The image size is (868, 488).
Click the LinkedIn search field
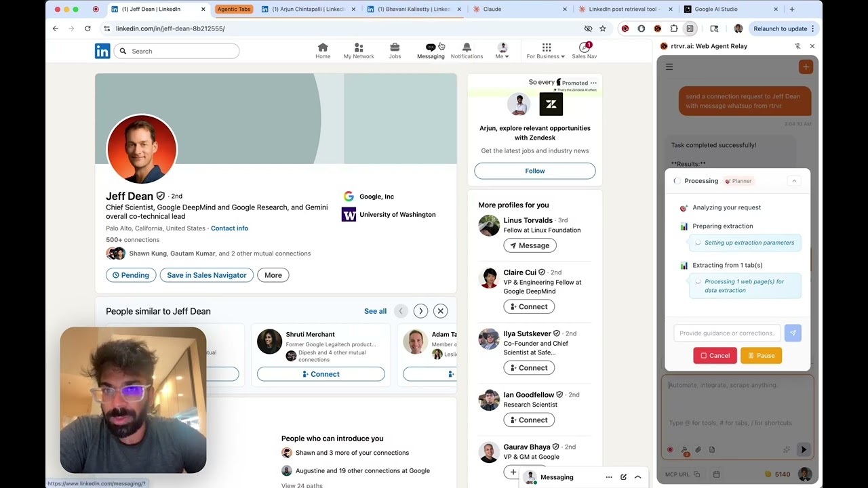pos(176,51)
